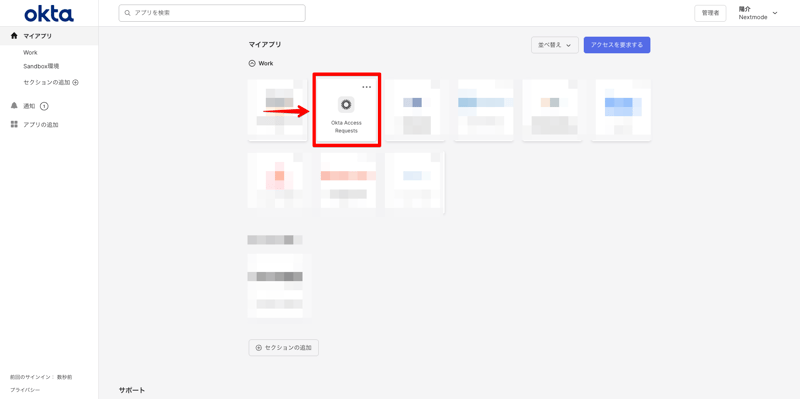Click the Okta logo
The height and width of the screenshot is (399, 800).
pyautogui.click(x=49, y=14)
